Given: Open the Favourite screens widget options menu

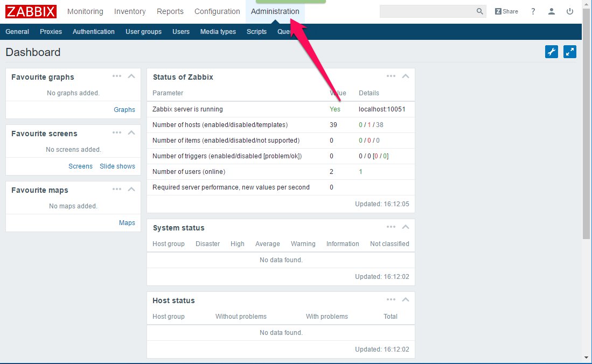Looking at the screenshot, I should tap(117, 133).
